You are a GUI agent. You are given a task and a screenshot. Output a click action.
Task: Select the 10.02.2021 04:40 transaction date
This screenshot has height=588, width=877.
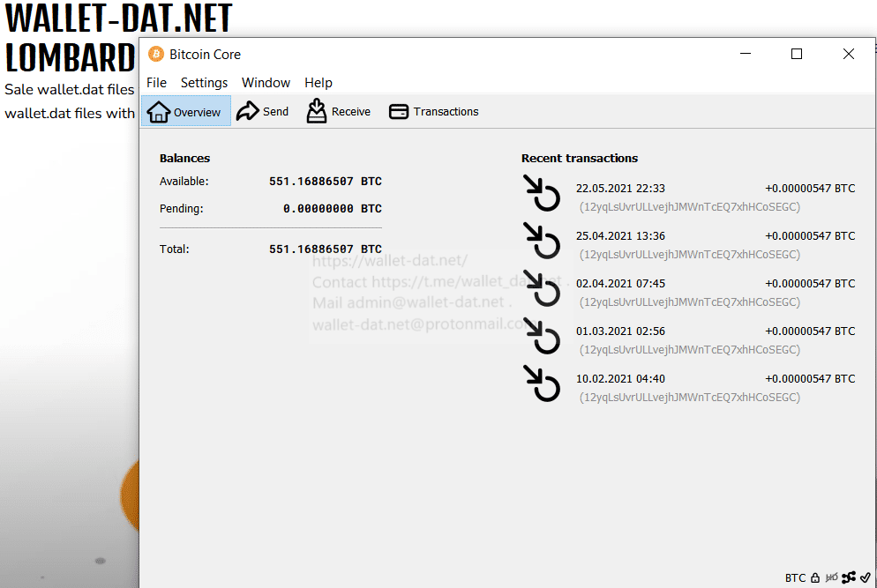pyautogui.click(x=620, y=378)
